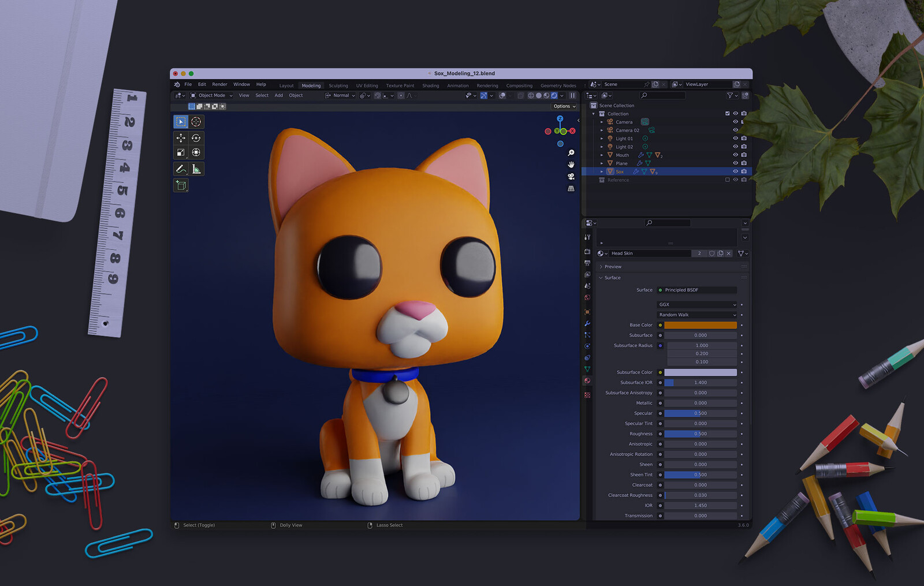Open the Normal orientation dropdown
The image size is (924, 586).
point(340,96)
